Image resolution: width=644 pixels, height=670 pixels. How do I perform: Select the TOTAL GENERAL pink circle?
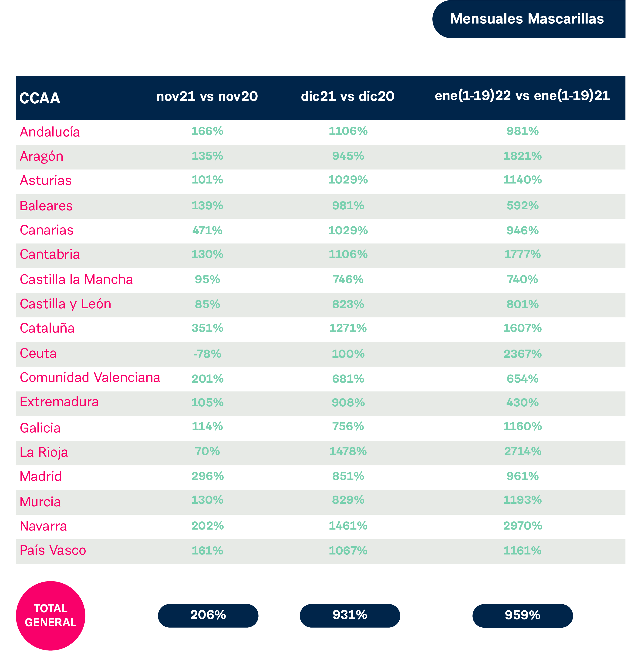(x=51, y=616)
